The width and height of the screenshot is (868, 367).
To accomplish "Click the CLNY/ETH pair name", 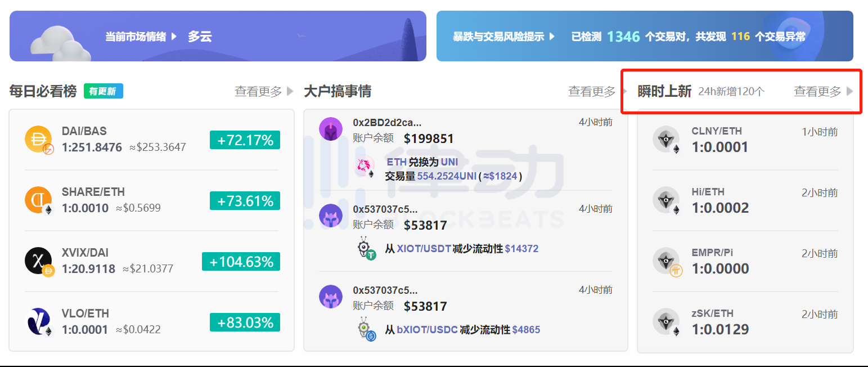I will tap(717, 131).
